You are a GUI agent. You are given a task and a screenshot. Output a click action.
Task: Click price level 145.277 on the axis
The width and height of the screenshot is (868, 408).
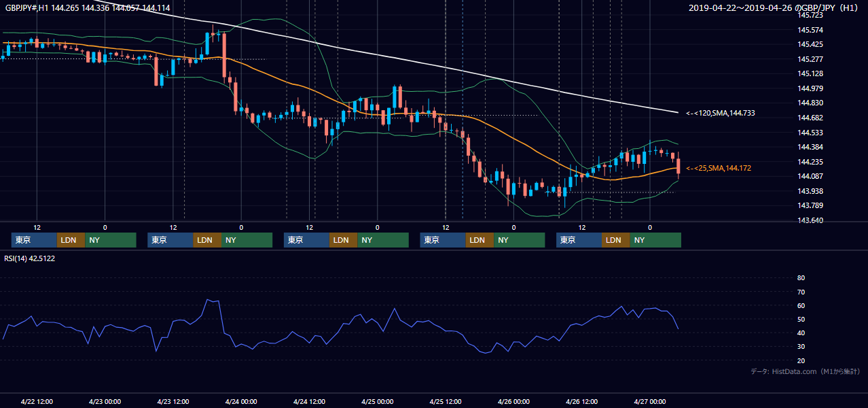point(811,59)
